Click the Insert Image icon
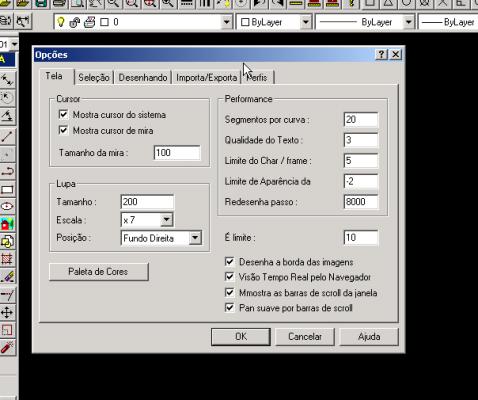Viewport: 478px width, 400px height. click(x=7, y=224)
